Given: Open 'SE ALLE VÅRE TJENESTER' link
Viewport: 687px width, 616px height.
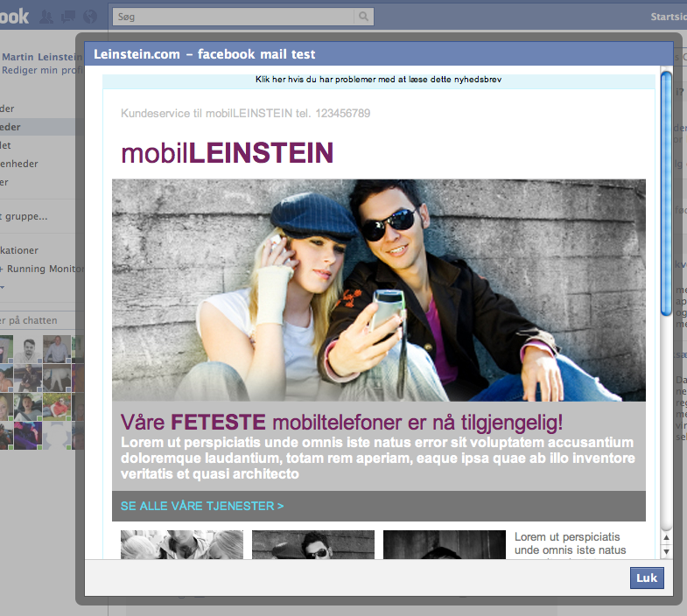Looking at the screenshot, I should [x=202, y=506].
